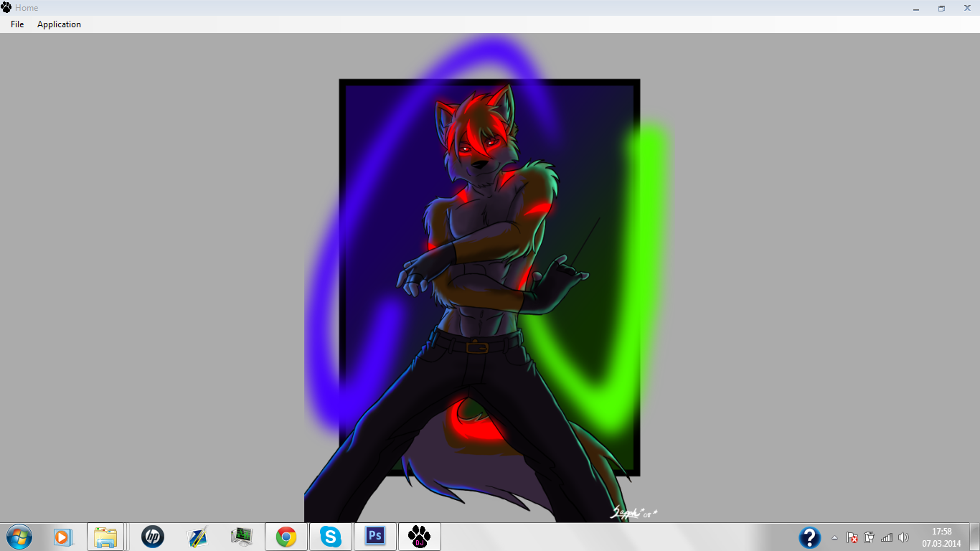
Task: Open the Windows Start menu
Action: click(x=19, y=537)
